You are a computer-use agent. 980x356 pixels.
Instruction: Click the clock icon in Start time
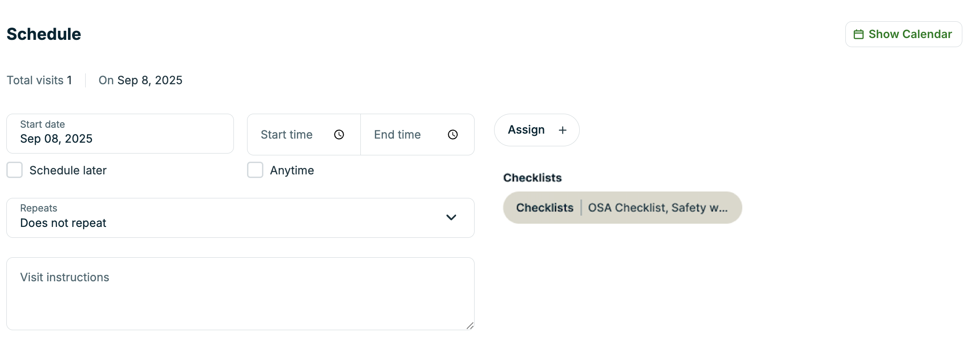[x=339, y=135]
